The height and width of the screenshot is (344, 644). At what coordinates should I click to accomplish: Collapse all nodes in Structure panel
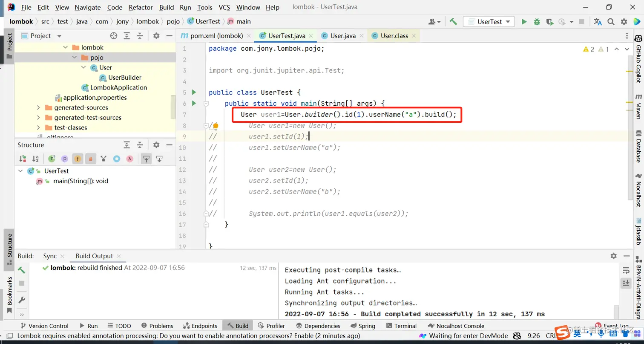[x=140, y=145]
